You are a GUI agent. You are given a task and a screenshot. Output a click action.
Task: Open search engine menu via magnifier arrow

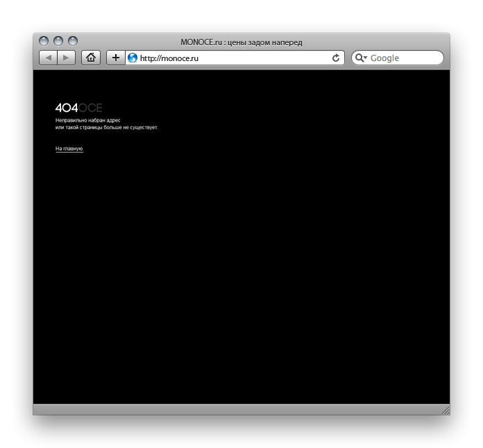(361, 58)
